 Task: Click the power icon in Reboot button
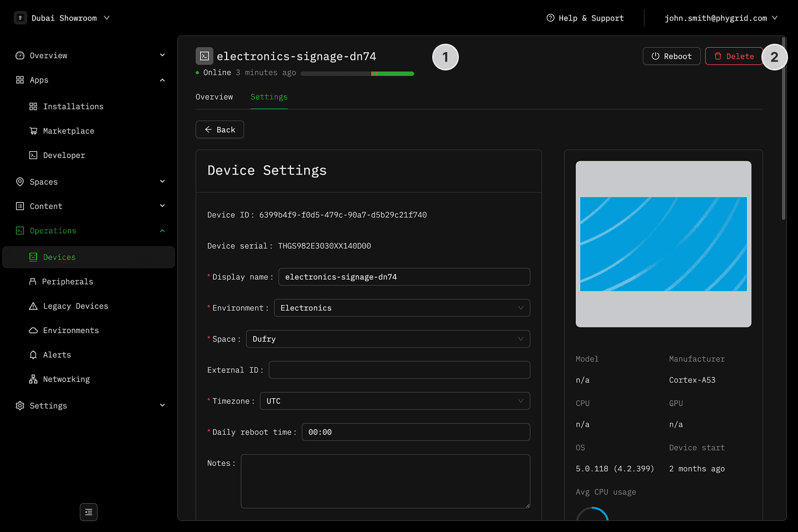(656, 56)
